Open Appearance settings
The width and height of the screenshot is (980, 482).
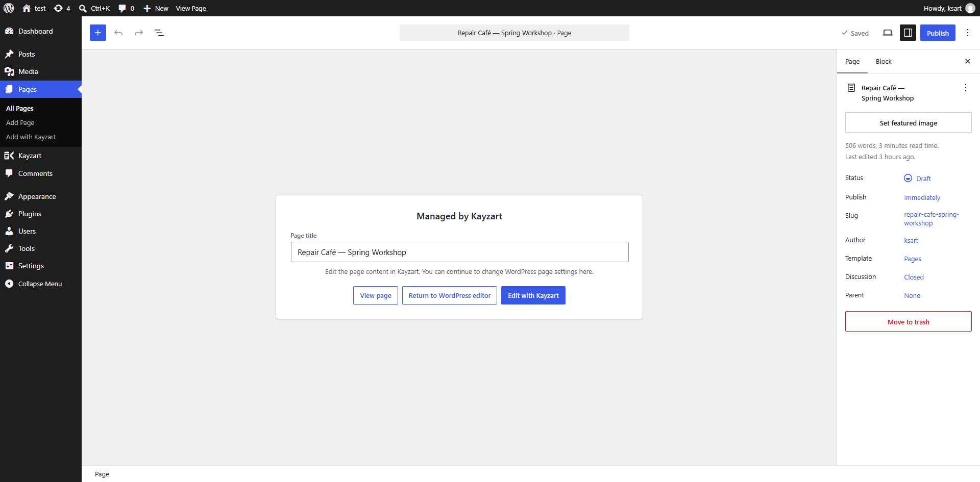[x=41, y=196]
